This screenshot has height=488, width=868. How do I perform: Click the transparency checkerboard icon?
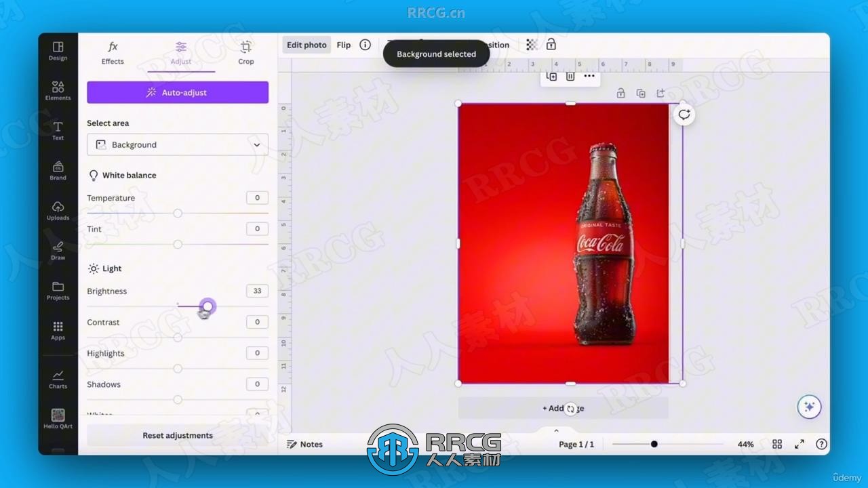[532, 45]
